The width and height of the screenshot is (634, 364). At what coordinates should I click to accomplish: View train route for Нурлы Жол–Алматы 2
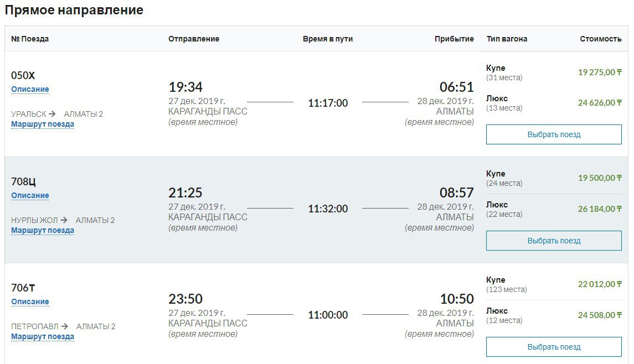pos(43,230)
